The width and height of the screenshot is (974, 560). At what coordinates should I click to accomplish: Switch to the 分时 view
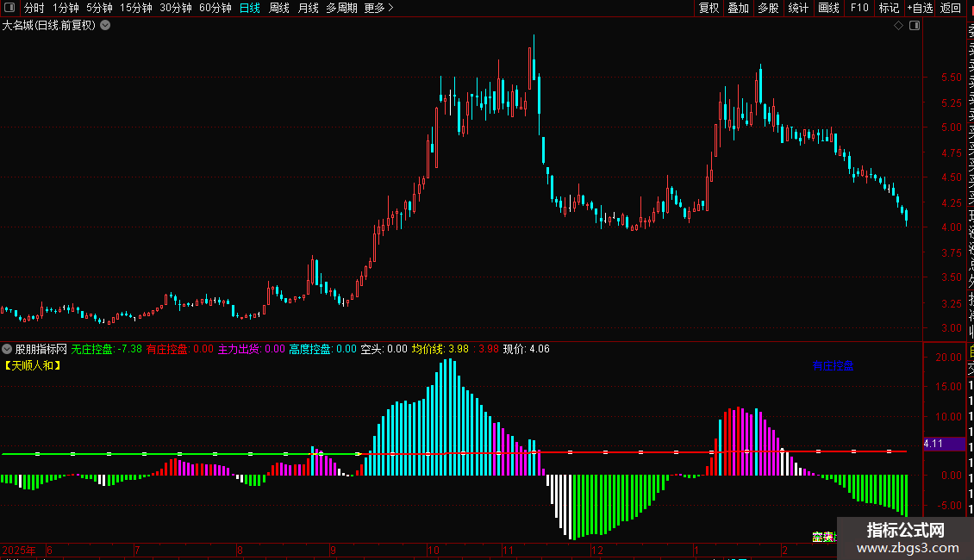[x=34, y=8]
